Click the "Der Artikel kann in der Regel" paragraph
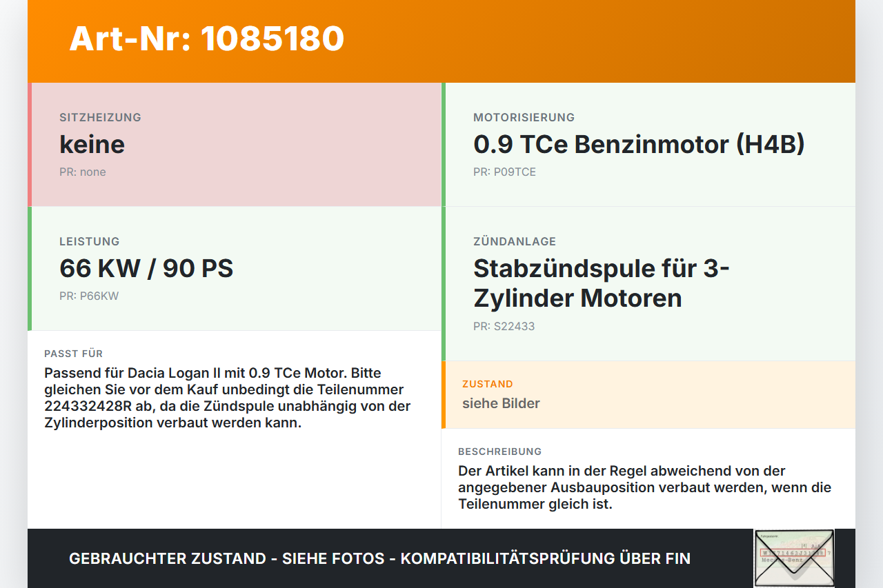883x588 pixels. (x=644, y=487)
